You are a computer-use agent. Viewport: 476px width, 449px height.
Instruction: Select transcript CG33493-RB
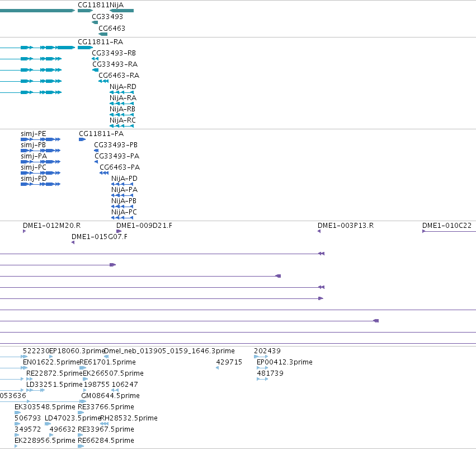(x=114, y=53)
